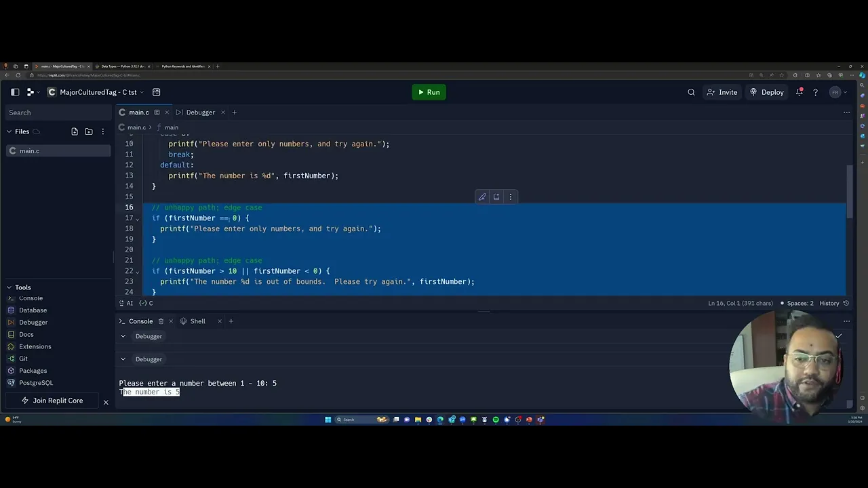Add a new editor tab with plus

pos(235,113)
